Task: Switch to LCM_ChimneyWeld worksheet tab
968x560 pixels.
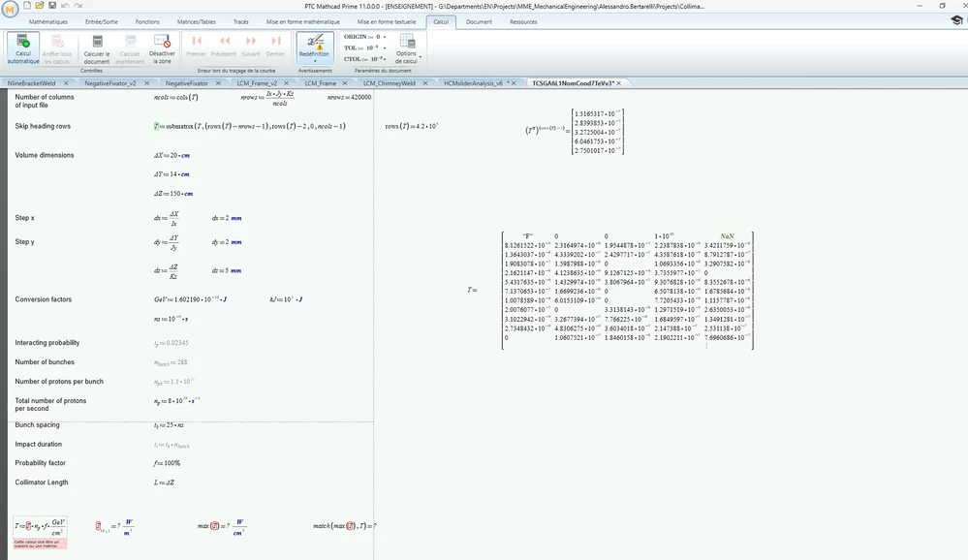Action: [389, 83]
